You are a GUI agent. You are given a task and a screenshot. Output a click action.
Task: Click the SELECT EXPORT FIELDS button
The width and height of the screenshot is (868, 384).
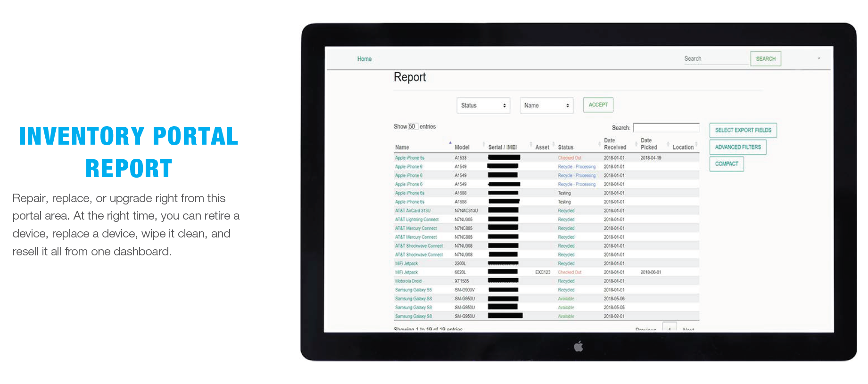(x=743, y=130)
